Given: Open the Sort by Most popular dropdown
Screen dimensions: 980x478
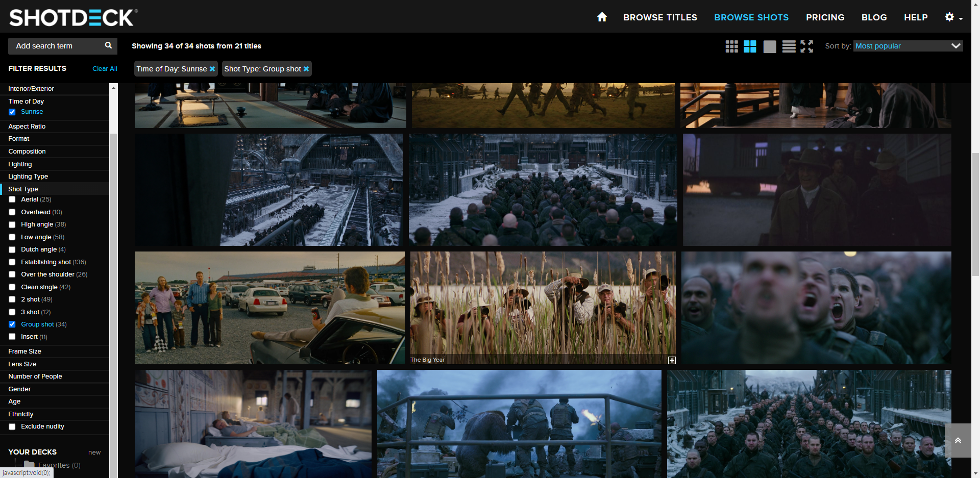Looking at the screenshot, I should coord(908,46).
